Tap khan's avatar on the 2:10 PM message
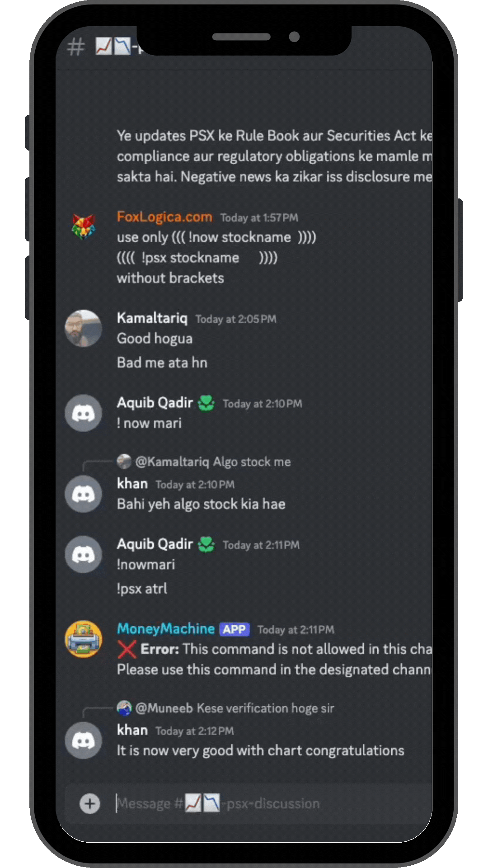This screenshot has height=868, width=488. coord(83,494)
